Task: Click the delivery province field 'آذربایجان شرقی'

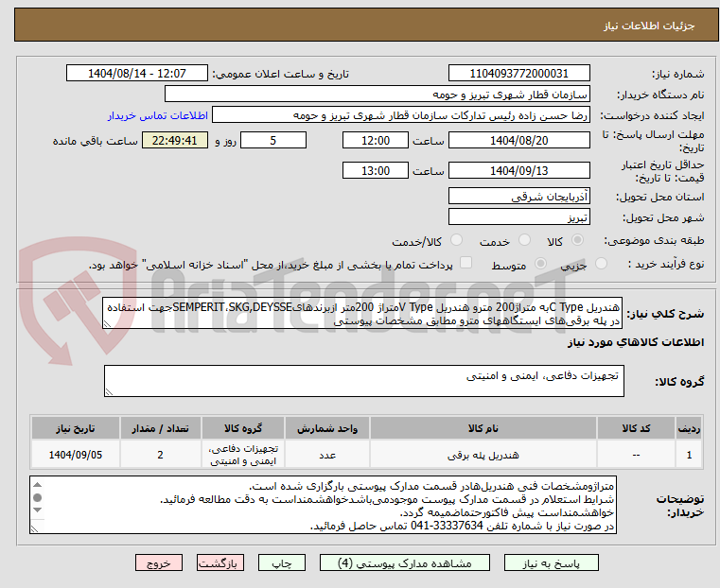Action: point(518,197)
